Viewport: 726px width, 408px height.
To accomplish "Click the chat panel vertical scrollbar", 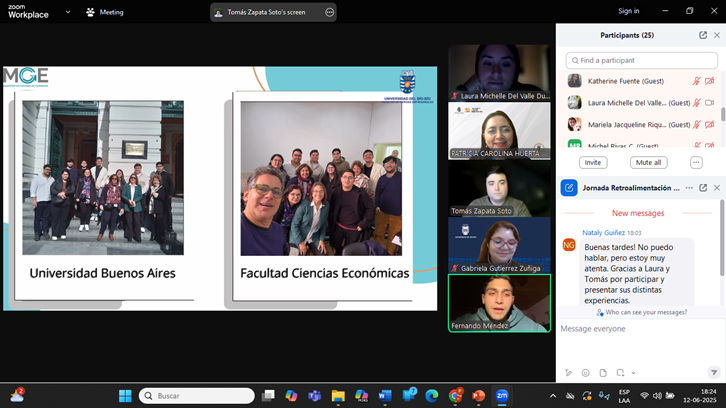I will (722, 238).
